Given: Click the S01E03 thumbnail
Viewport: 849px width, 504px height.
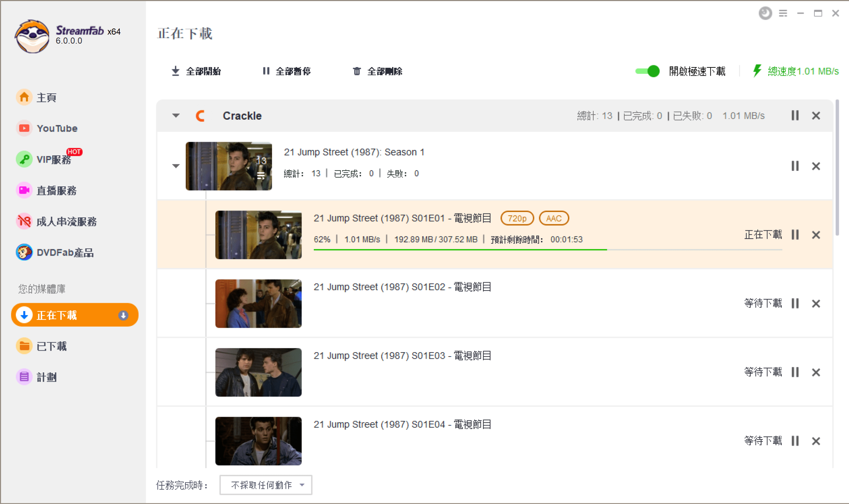Looking at the screenshot, I should 258,372.
